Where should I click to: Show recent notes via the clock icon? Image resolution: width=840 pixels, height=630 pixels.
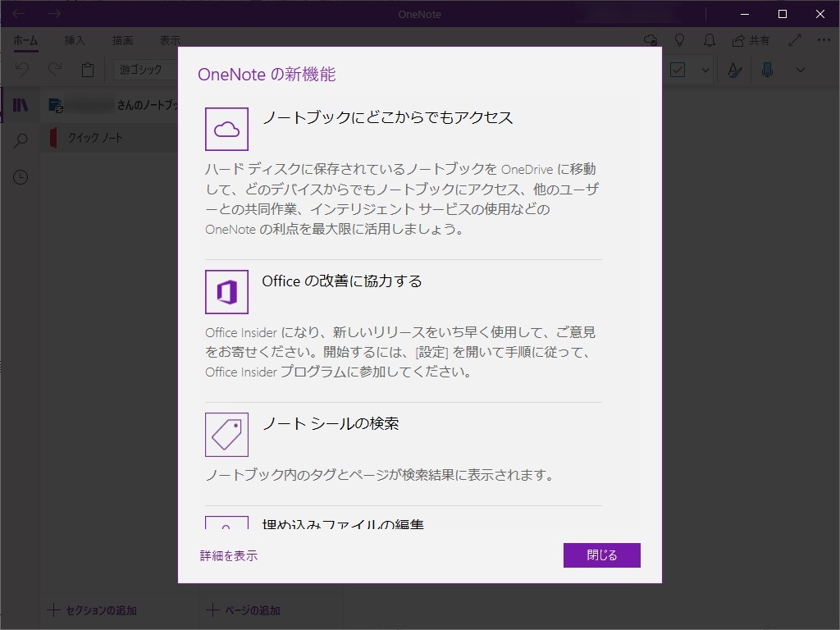point(21,176)
